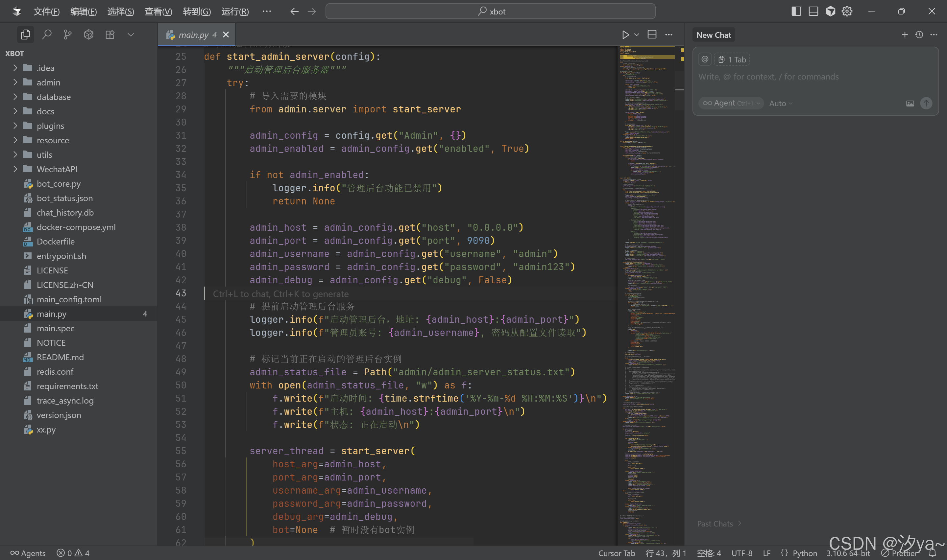Open version.json file
Image resolution: width=947 pixels, height=560 pixels.
[x=79, y=415]
